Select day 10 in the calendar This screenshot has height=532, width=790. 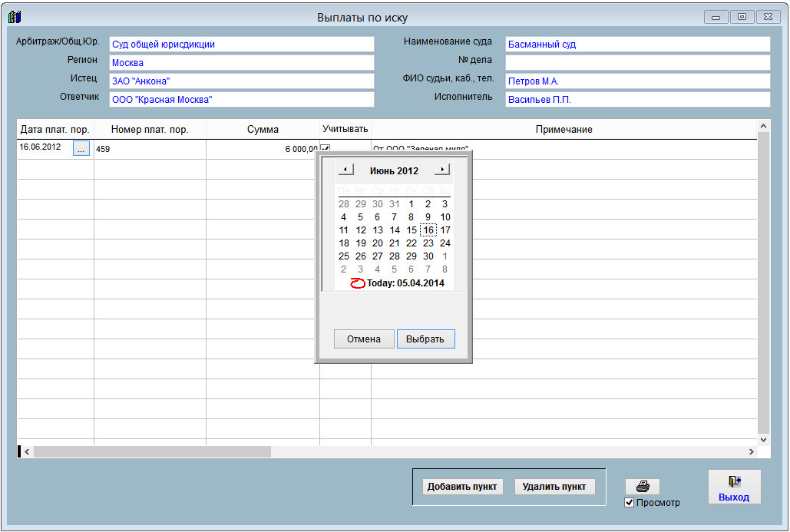point(445,217)
